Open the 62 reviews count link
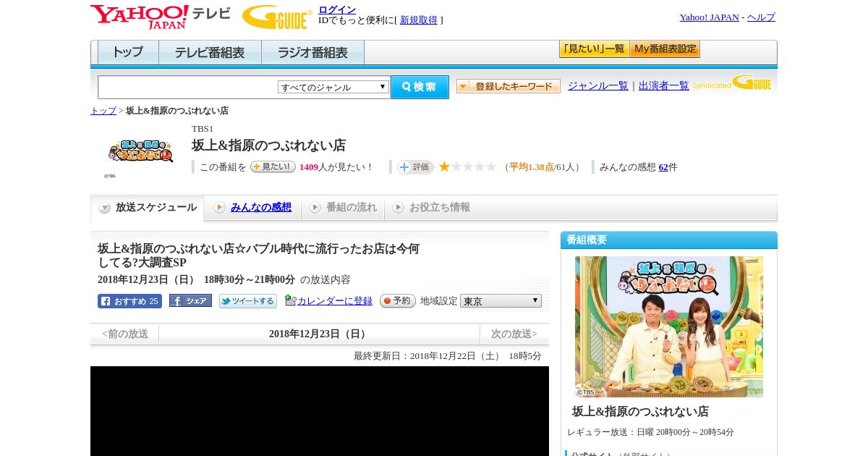 [x=663, y=167]
